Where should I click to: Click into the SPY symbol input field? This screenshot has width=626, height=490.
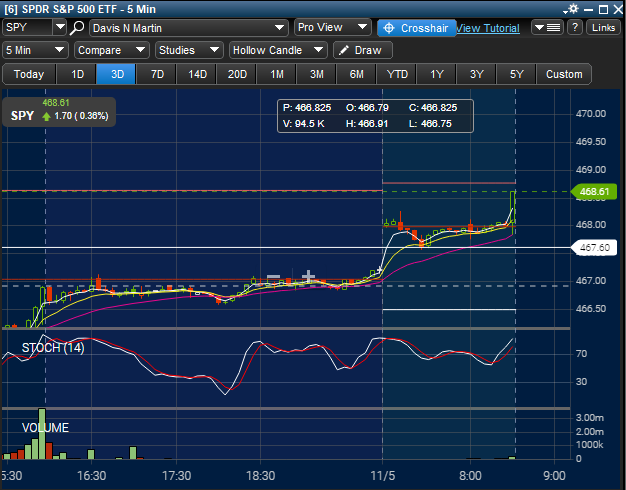click(x=28, y=27)
